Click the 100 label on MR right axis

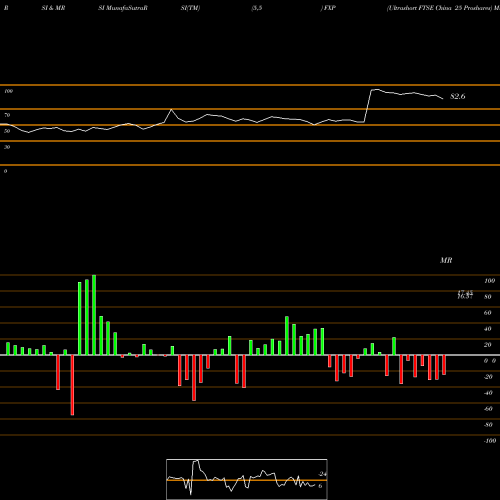[x=489, y=281]
